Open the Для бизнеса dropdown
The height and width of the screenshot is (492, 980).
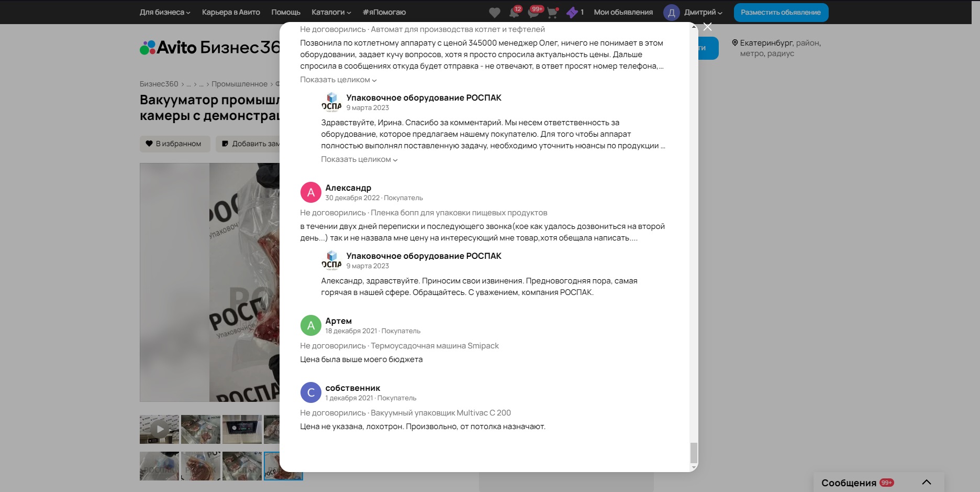[x=165, y=12]
